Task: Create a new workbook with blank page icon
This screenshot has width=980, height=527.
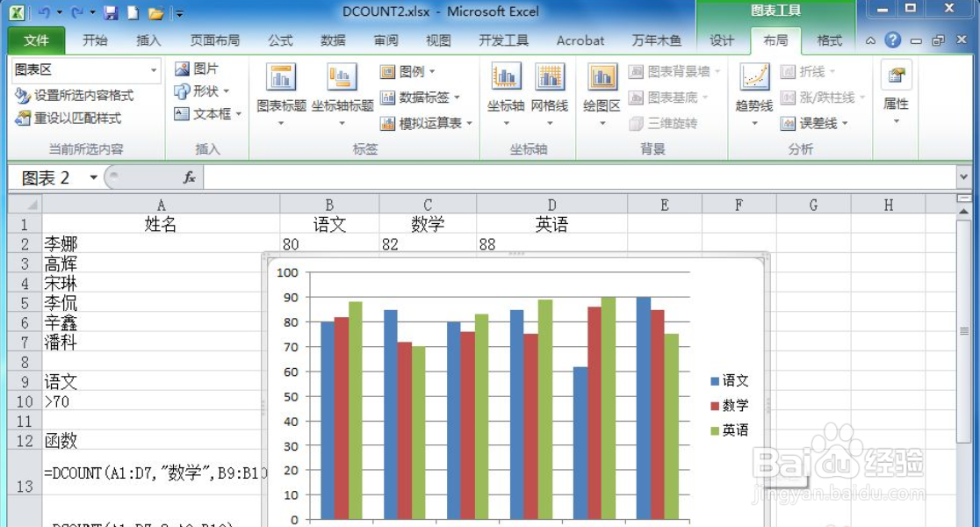Action: point(133,12)
